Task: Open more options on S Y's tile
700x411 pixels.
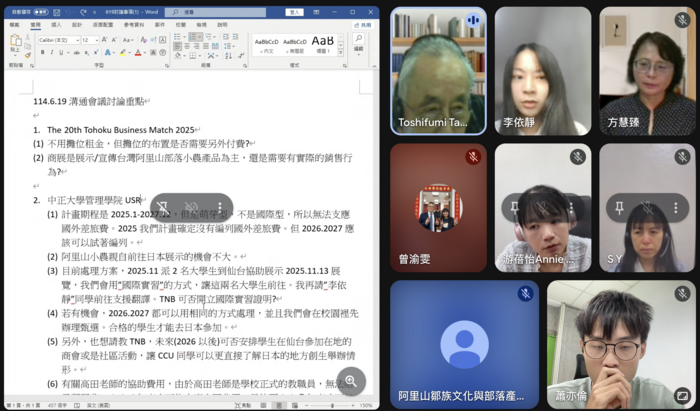Action: (675, 208)
